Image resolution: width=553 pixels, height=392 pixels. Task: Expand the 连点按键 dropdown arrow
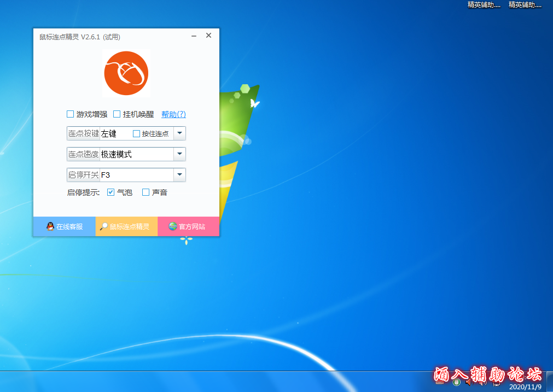pos(179,133)
